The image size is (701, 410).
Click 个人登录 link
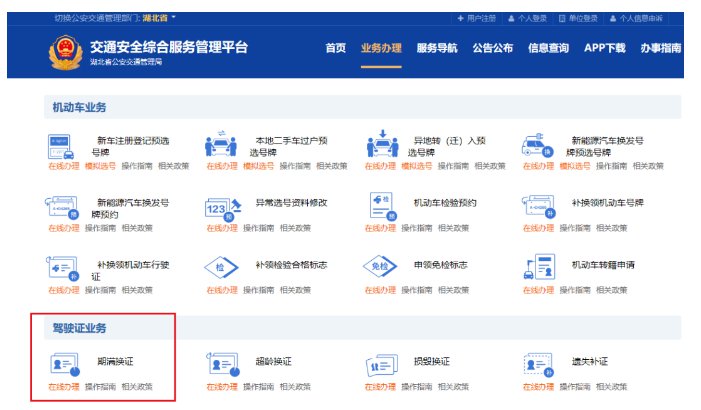click(528, 18)
